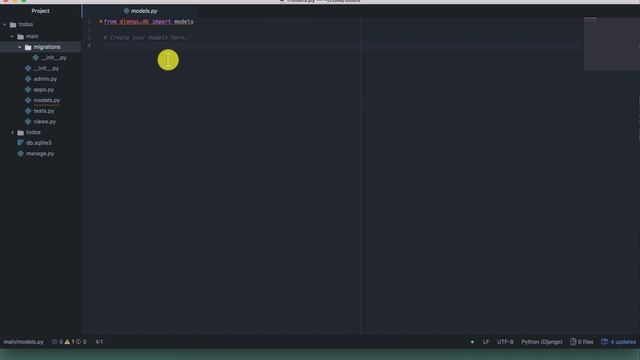The image size is (640, 360).
Task: Click the main folder icon
Action: pyautogui.click(x=20, y=36)
